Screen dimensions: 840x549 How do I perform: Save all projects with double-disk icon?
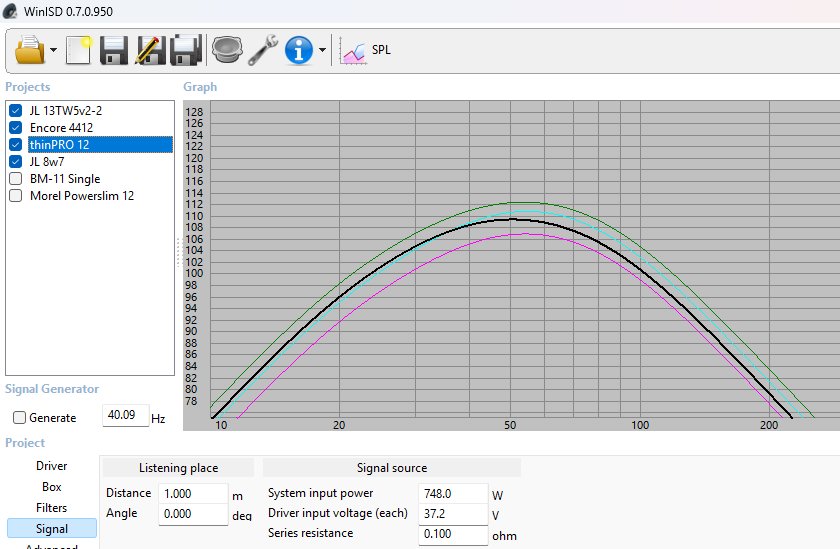(186, 50)
